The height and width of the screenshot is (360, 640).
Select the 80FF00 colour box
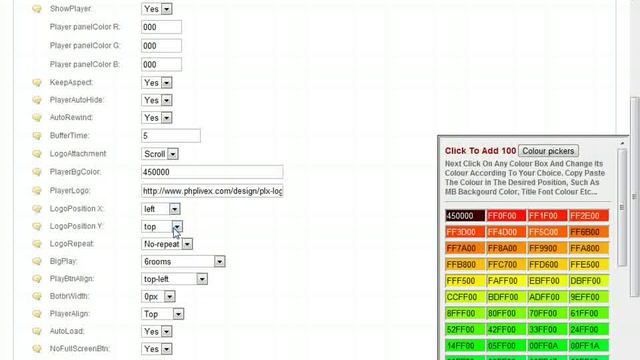tap(506, 313)
